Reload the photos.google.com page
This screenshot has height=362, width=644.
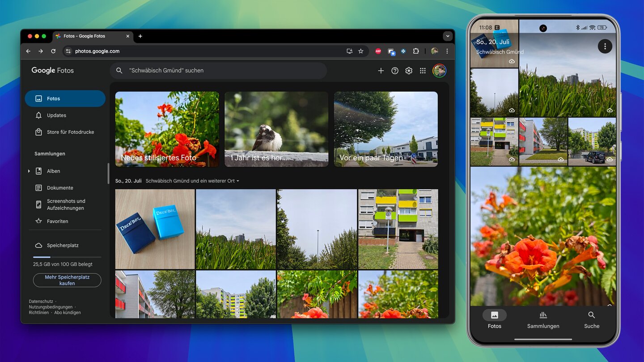(53, 51)
